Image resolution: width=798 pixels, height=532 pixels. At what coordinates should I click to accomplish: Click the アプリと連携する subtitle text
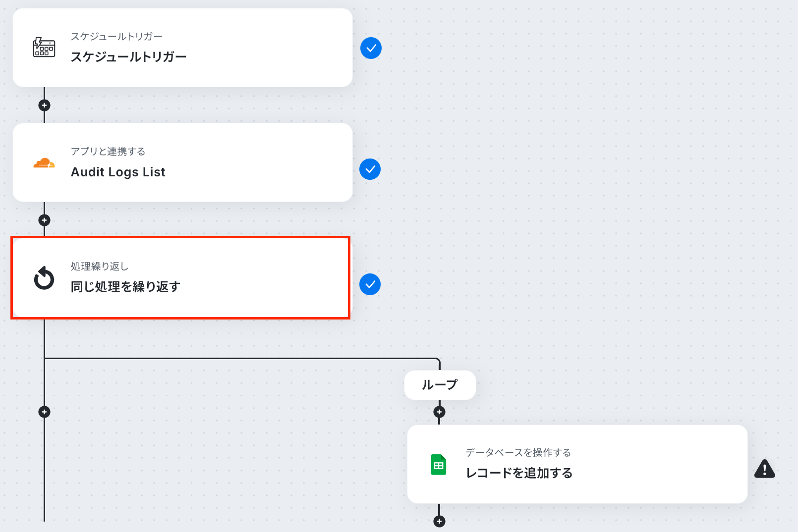(108, 152)
